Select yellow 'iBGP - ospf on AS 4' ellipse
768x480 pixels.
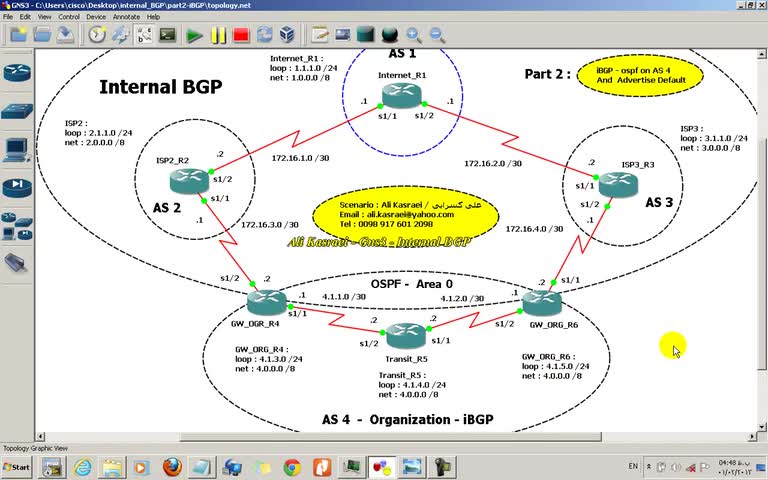(x=640, y=75)
